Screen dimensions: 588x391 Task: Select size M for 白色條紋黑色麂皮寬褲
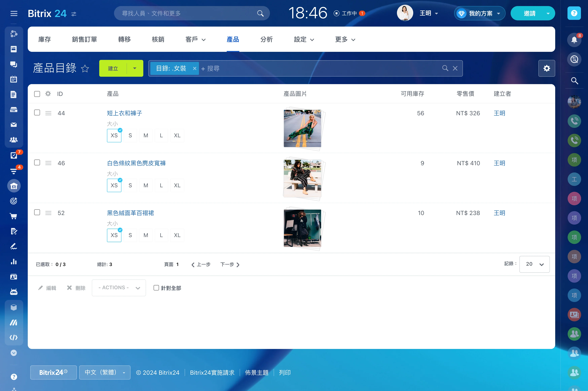coord(146,185)
